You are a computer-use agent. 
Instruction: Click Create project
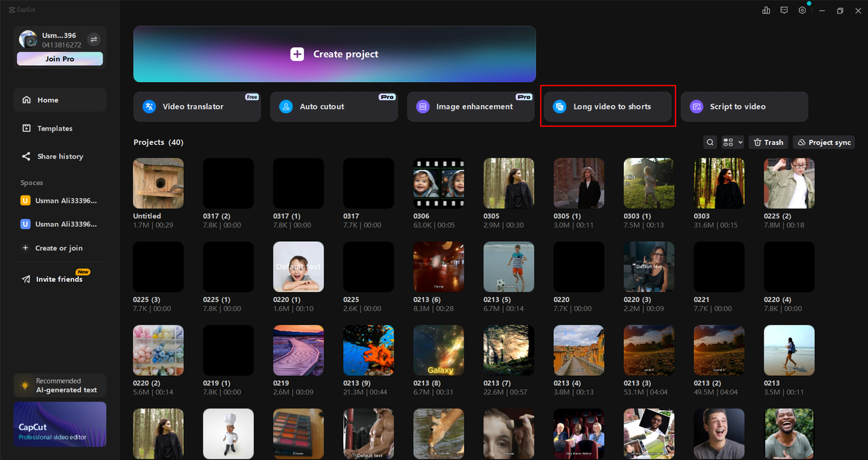pos(334,54)
